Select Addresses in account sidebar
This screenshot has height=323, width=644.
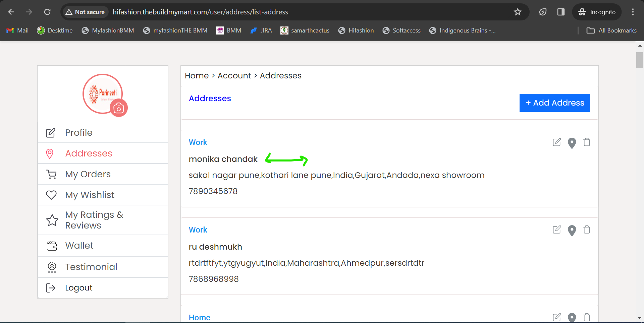103,153
